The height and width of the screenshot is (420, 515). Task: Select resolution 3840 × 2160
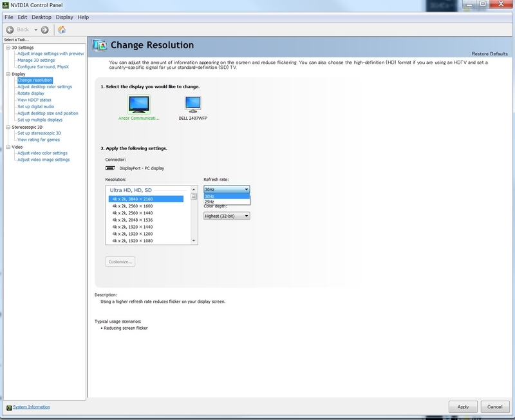coord(146,199)
